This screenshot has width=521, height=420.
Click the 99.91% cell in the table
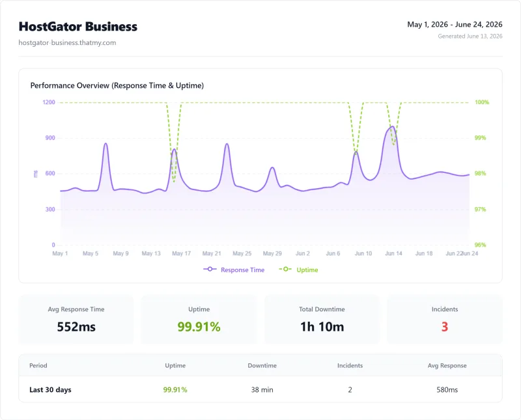[x=175, y=390]
